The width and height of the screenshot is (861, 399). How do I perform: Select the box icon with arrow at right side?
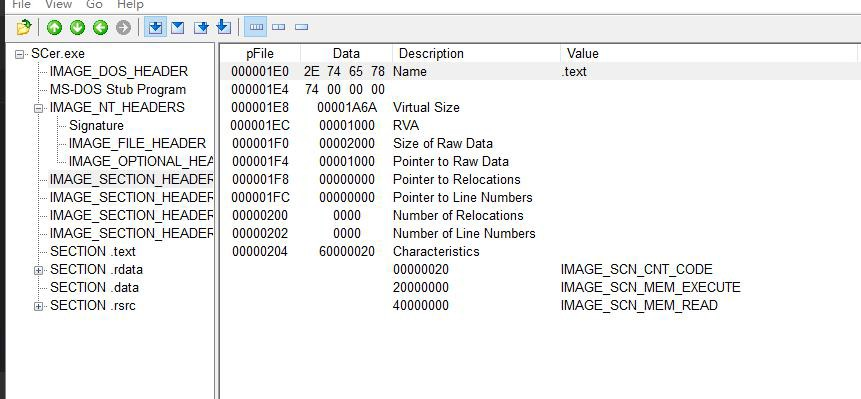coord(201,27)
